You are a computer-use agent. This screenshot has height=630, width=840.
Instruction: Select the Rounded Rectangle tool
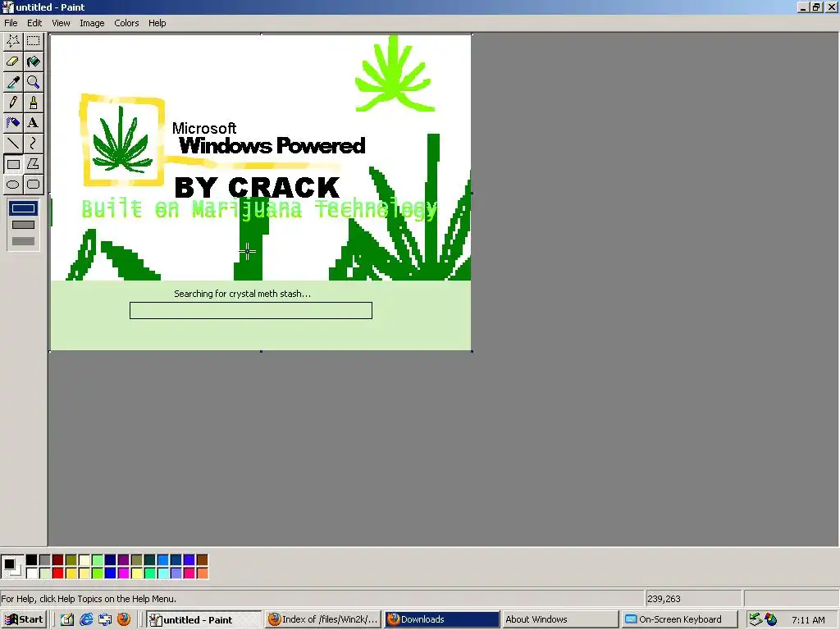point(33,185)
